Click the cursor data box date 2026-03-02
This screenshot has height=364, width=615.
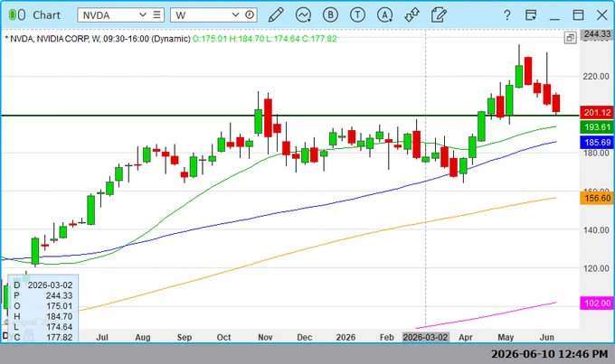51,285
